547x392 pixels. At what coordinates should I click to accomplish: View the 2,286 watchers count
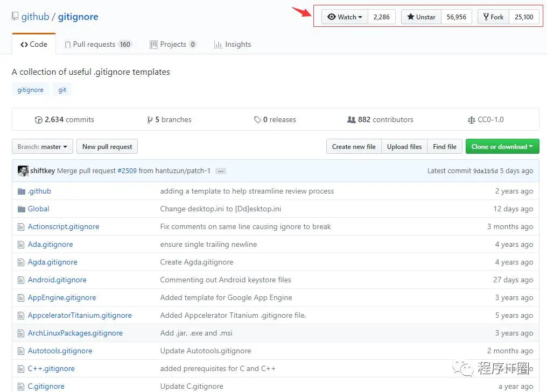(381, 17)
